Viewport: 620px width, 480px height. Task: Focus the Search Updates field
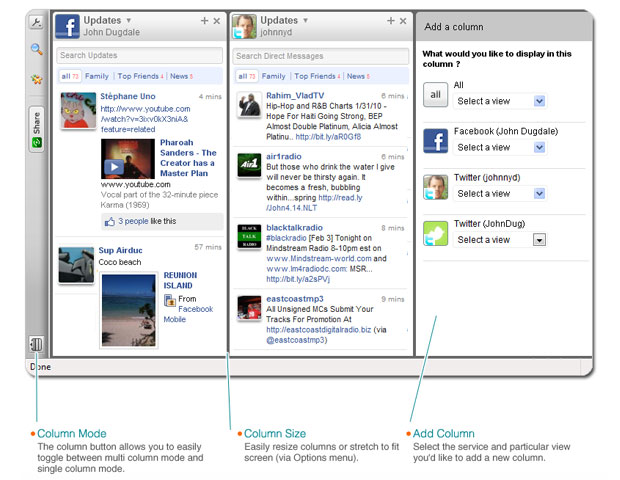pyautogui.click(x=140, y=55)
